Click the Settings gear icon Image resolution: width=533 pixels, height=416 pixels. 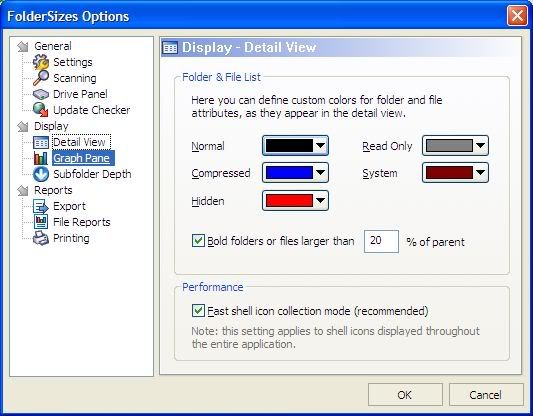click(41, 62)
